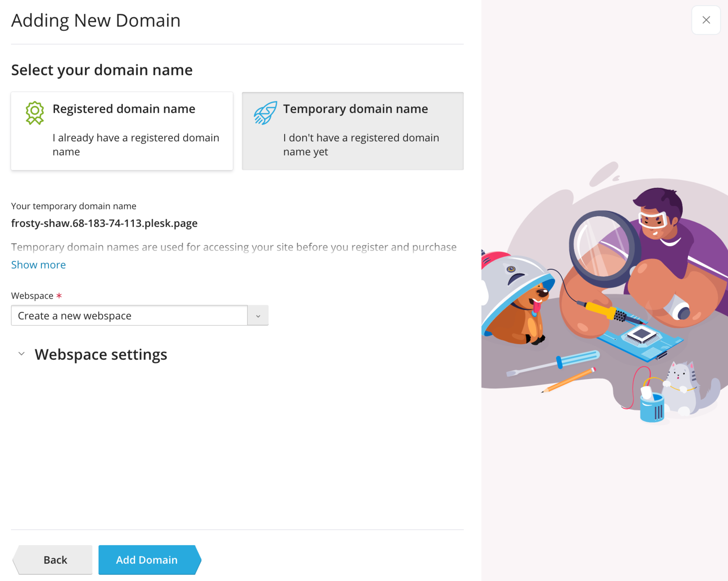Click the Select your domain name heading

click(101, 69)
